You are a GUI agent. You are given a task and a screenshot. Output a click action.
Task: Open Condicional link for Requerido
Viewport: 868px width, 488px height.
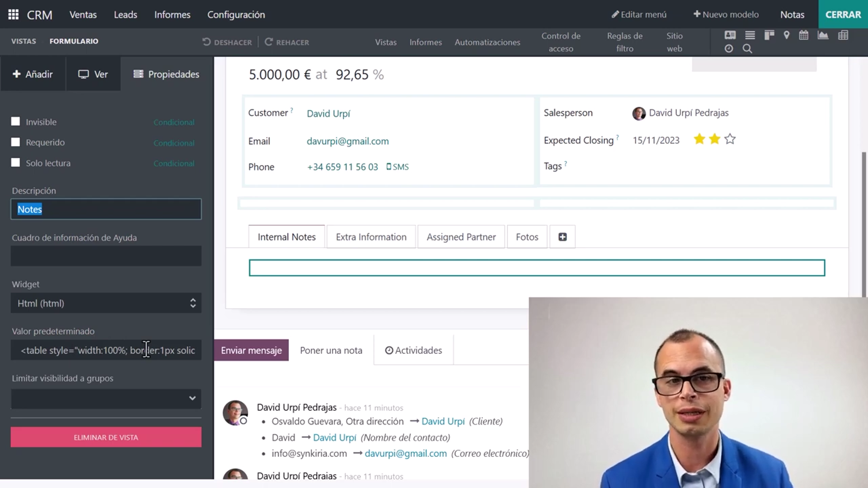pos(174,143)
